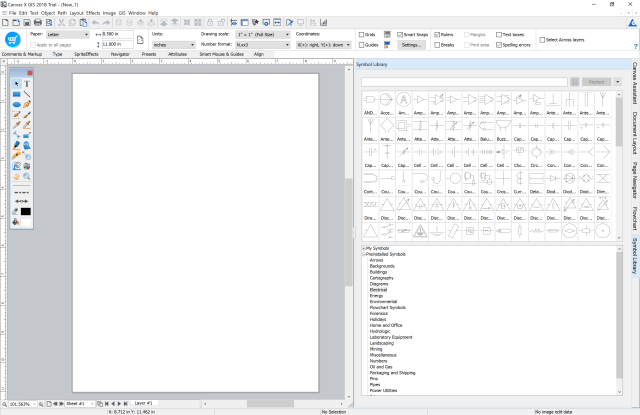The width and height of the screenshot is (640, 415).
Task: Click the Print Preview icon
Action: pos(49,22)
